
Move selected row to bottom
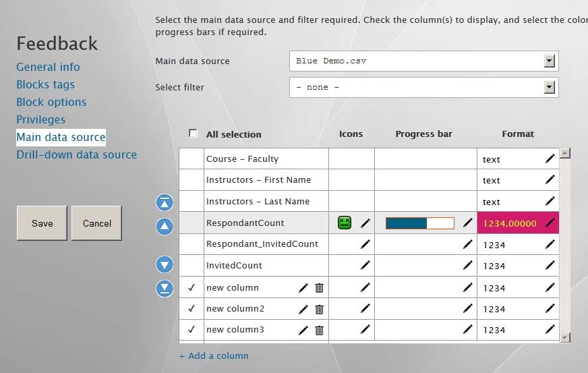pyautogui.click(x=165, y=289)
